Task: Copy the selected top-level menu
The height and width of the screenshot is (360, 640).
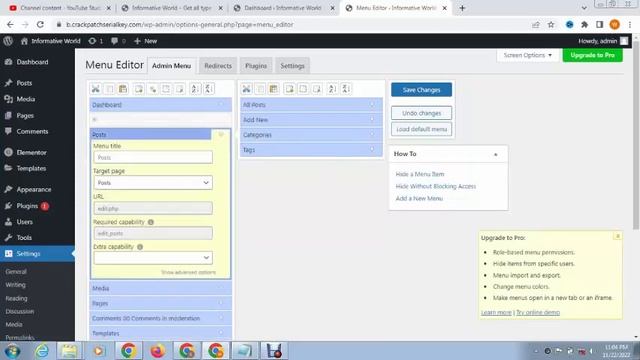Action: point(109,89)
